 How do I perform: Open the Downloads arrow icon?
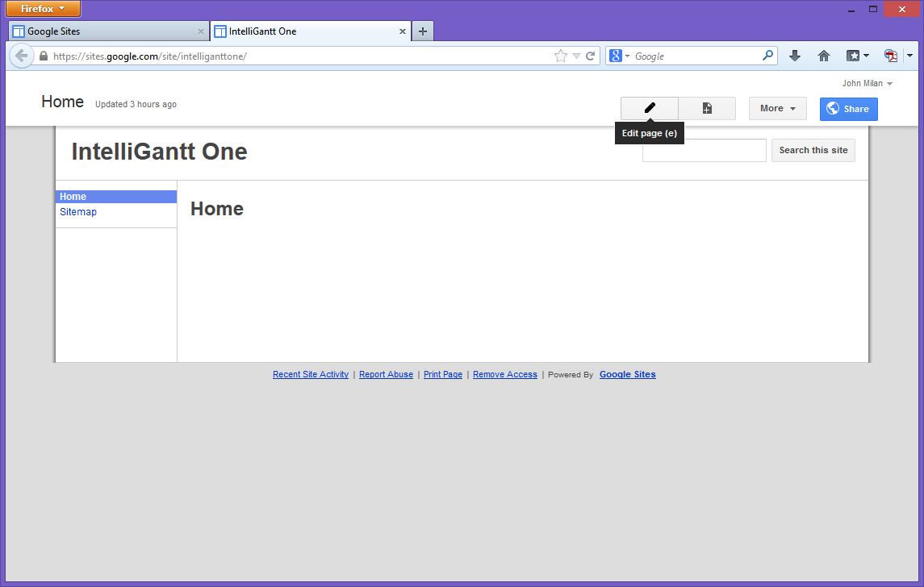tap(794, 55)
